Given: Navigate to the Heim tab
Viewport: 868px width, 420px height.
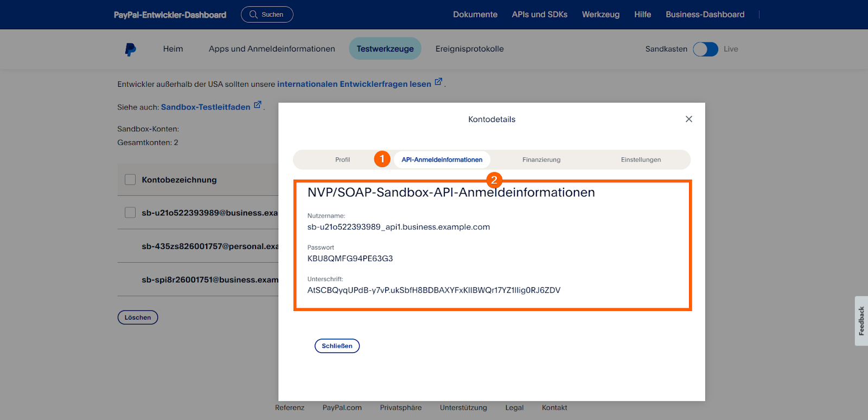Looking at the screenshot, I should (x=173, y=49).
